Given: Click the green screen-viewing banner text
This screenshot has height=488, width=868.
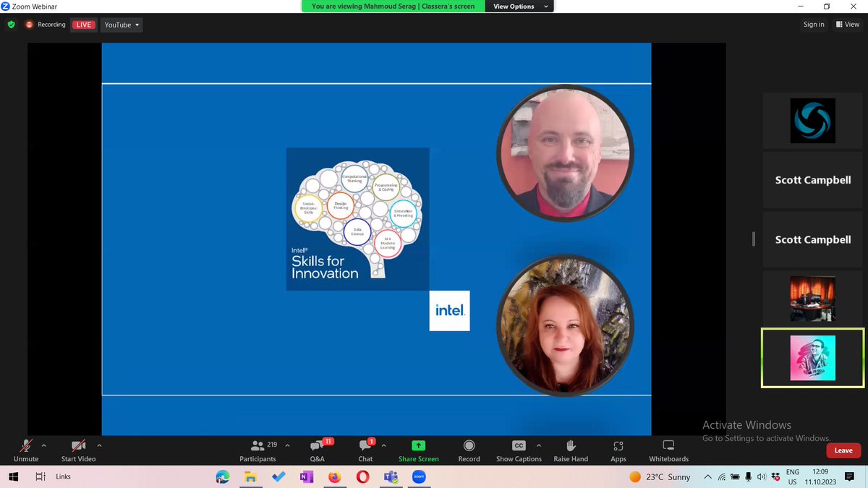Looking at the screenshot, I should pos(393,7).
